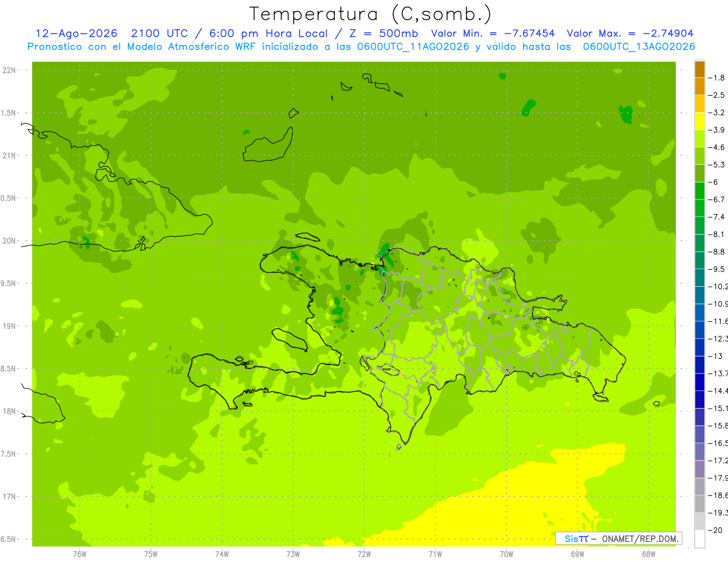Click the 73W longitude label

point(293,554)
